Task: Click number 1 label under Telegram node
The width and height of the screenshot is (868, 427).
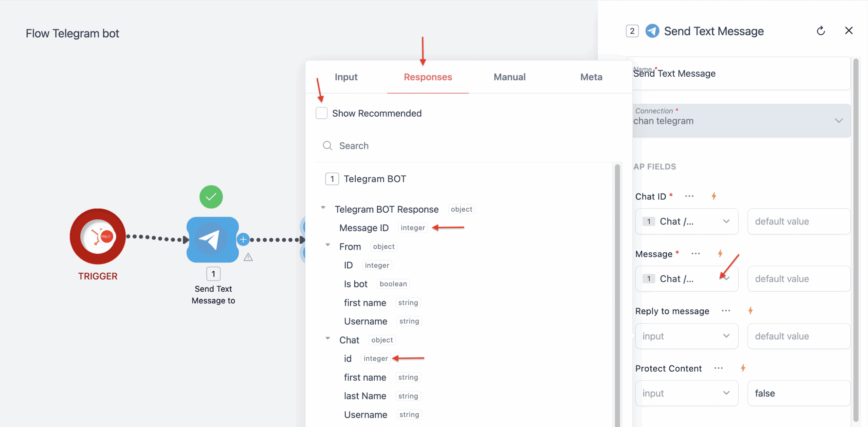Action: click(x=213, y=274)
